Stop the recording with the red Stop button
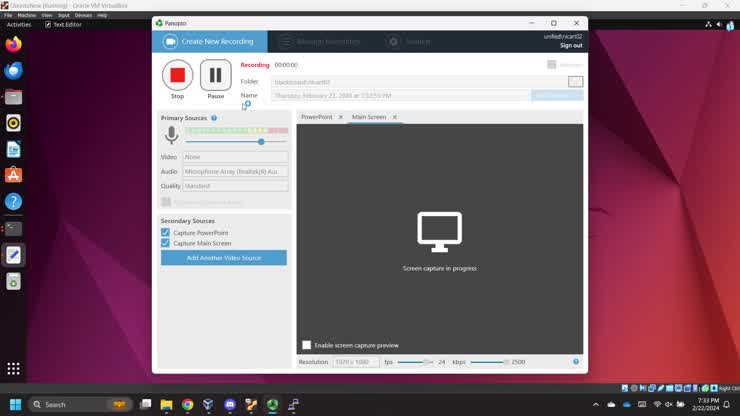Screen dimensions: 740x416 click(177, 75)
